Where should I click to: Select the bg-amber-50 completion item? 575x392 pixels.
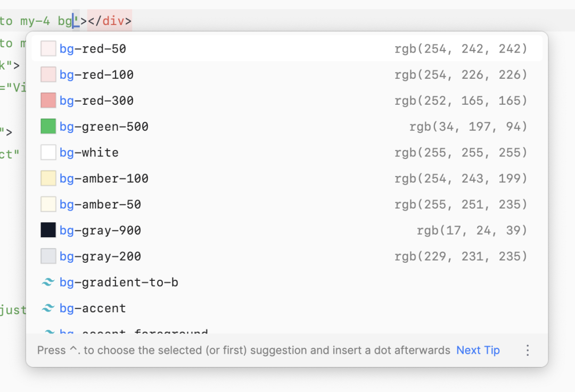pos(101,204)
